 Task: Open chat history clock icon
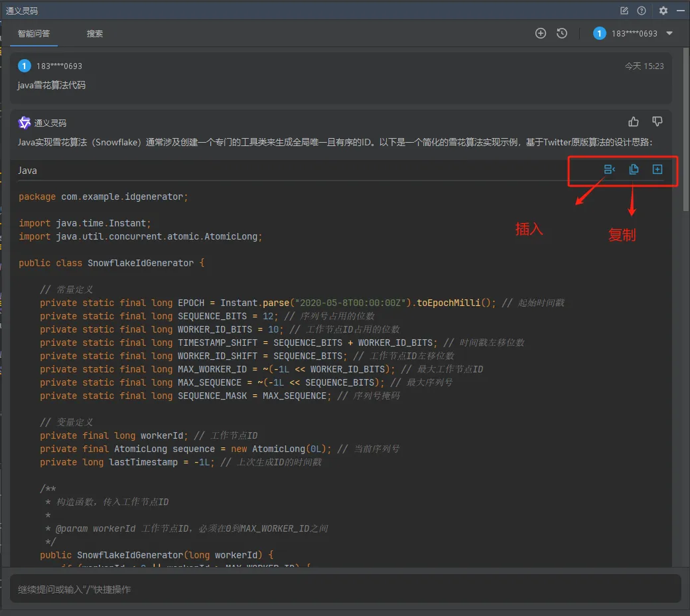(x=562, y=33)
